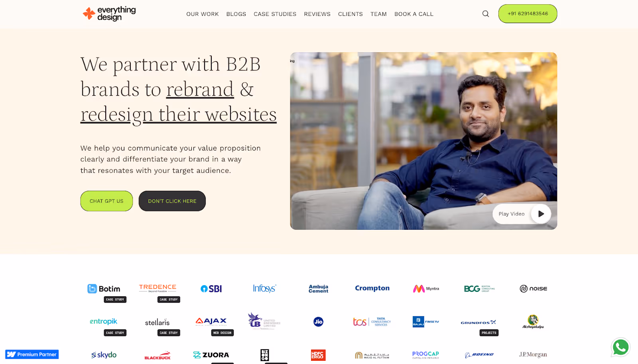Select the SBI logo
This screenshot has height=364, width=638.
(211, 289)
